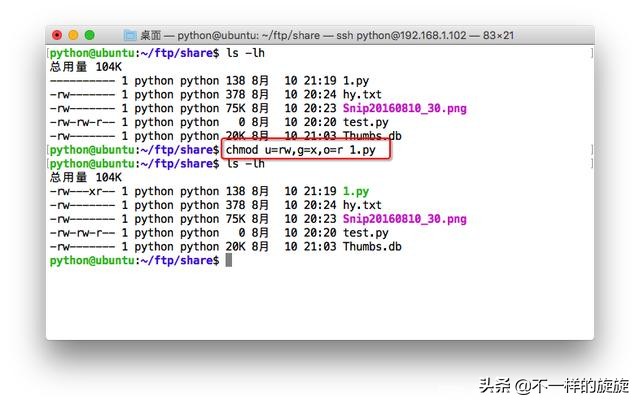The width and height of the screenshot is (640, 405).
Task: Select test.py in the second ls listing
Action: tap(365, 233)
